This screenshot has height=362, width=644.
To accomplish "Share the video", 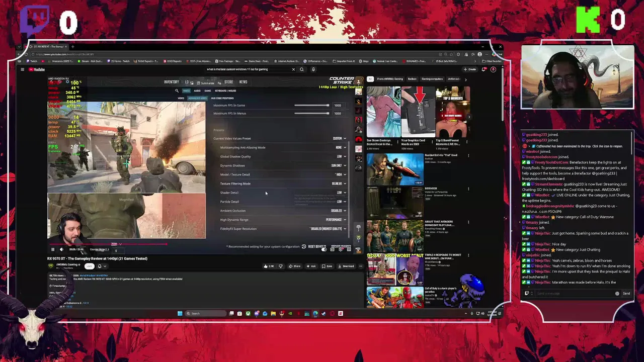I will coord(295,266).
